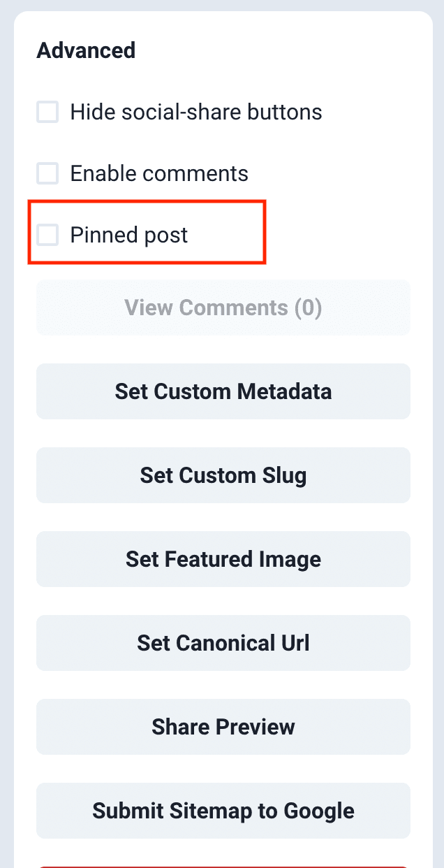The image size is (444, 868).
Task: Pin this post using its checkbox
Action: click(x=47, y=235)
